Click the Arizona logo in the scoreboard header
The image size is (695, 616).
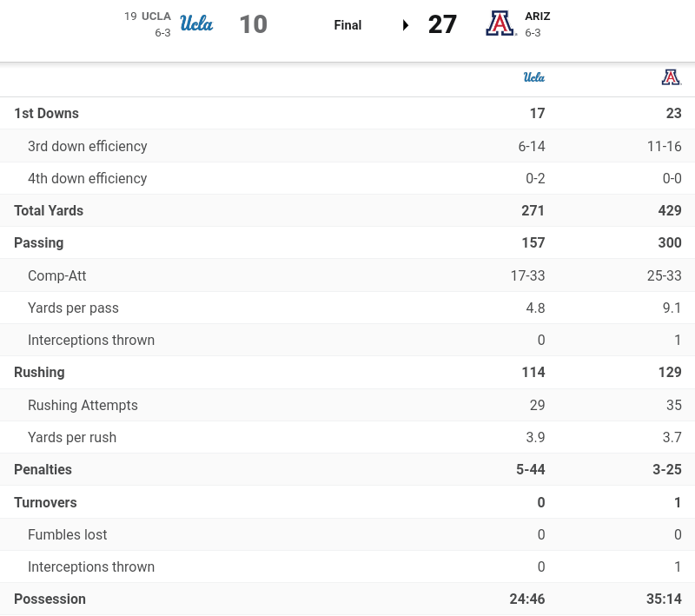500,23
